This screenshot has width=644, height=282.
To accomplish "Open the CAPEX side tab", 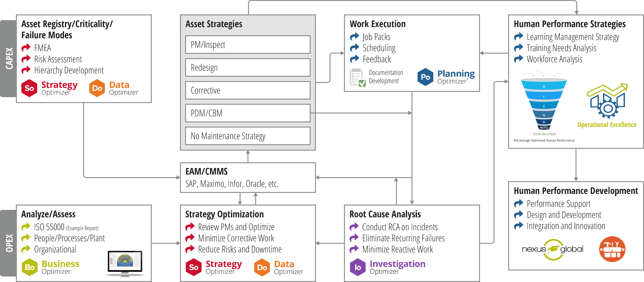I will coord(8,59).
